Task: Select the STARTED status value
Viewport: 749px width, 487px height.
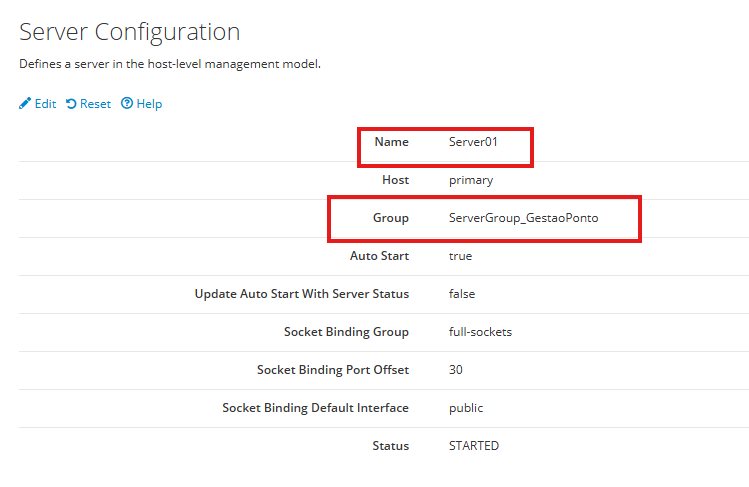Action: pyautogui.click(x=474, y=446)
